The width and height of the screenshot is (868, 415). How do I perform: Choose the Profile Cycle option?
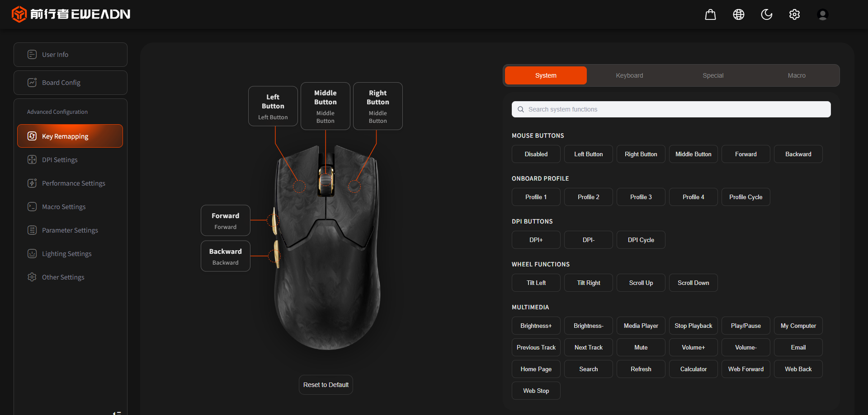click(x=745, y=197)
